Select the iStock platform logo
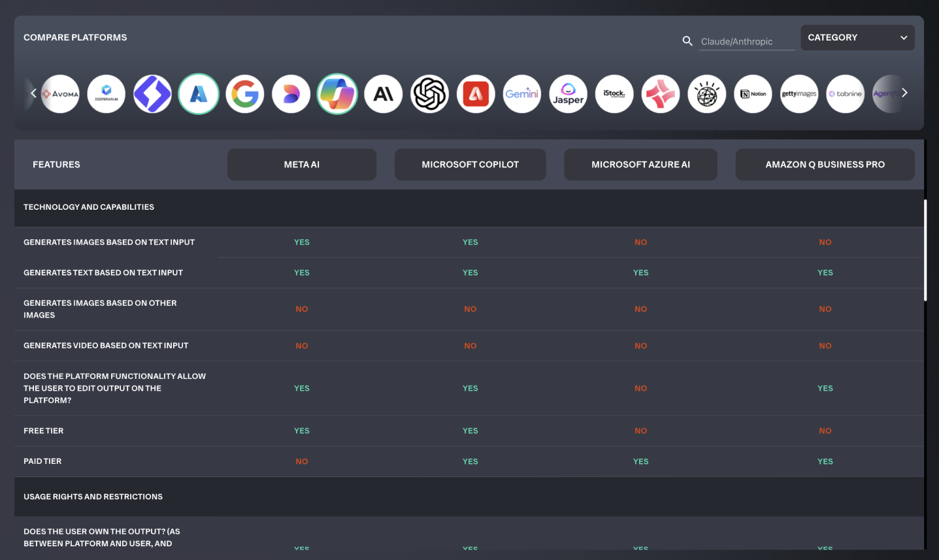The width and height of the screenshot is (939, 560). click(614, 94)
